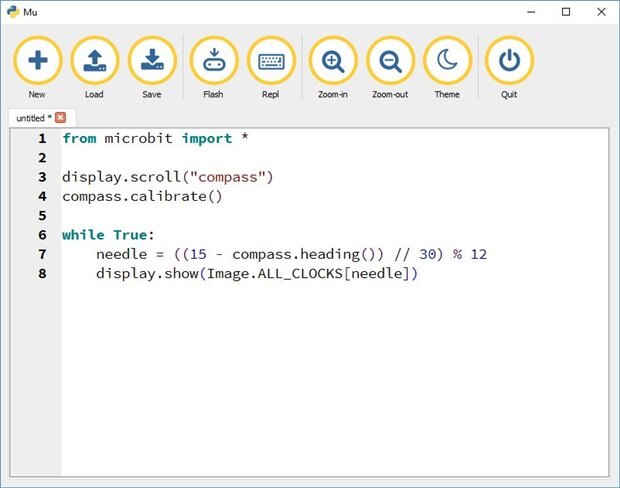Viewport: 620px width, 488px height.
Task: Click the word 'microbit' on line 1
Action: (138, 138)
